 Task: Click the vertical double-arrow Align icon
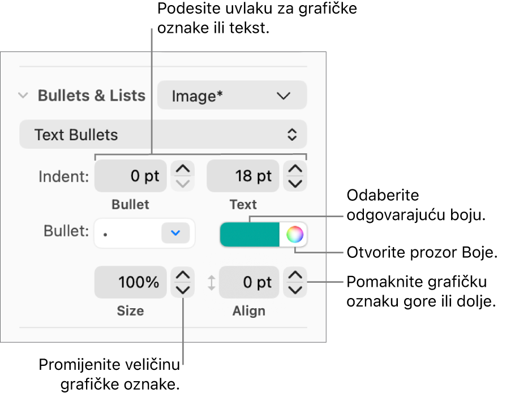pyautogui.click(x=212, y=282)
